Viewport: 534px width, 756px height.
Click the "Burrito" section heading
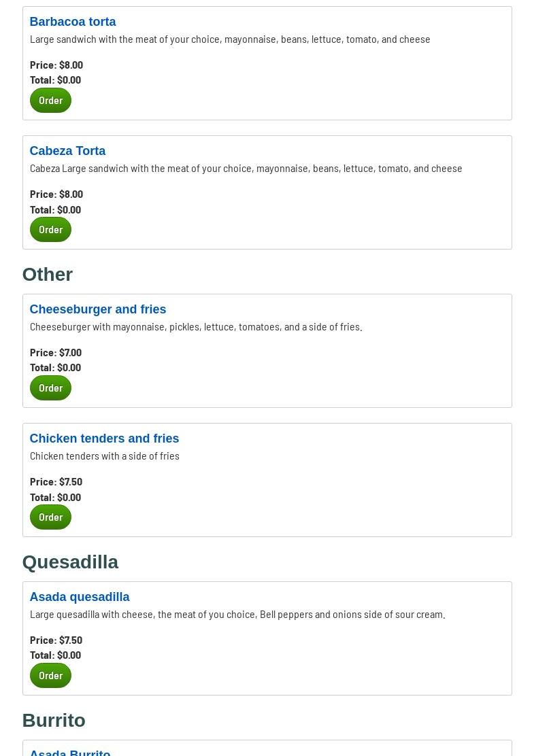[54, 720]
